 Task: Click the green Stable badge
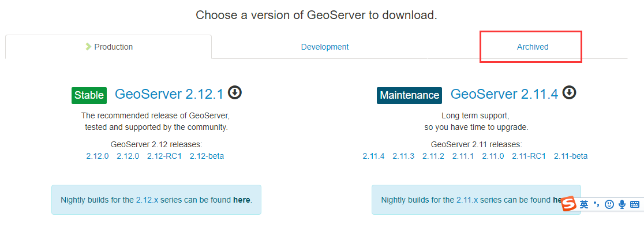[x=89, y=95]
